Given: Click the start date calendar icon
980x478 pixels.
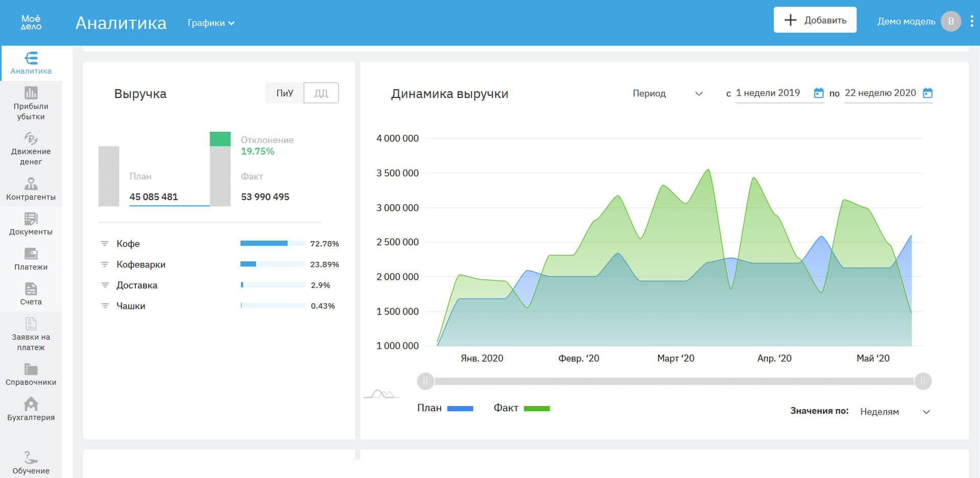Looking at the screenshot, I should (x=819, y=93).
